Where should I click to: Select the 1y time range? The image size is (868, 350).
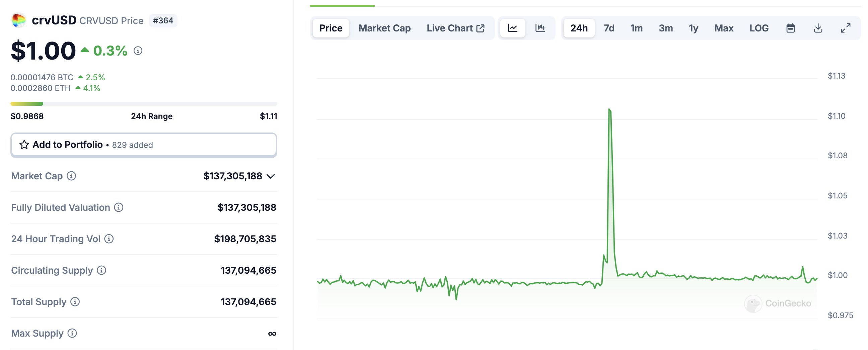(694, 28)
